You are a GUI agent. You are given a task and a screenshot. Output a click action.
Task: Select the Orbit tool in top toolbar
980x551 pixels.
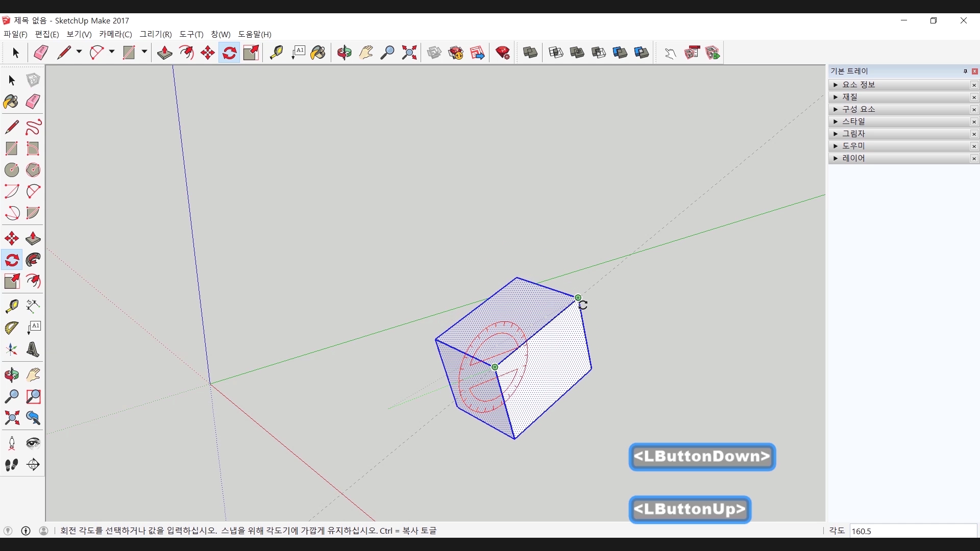pyautogui.click(x=345, y=53)
